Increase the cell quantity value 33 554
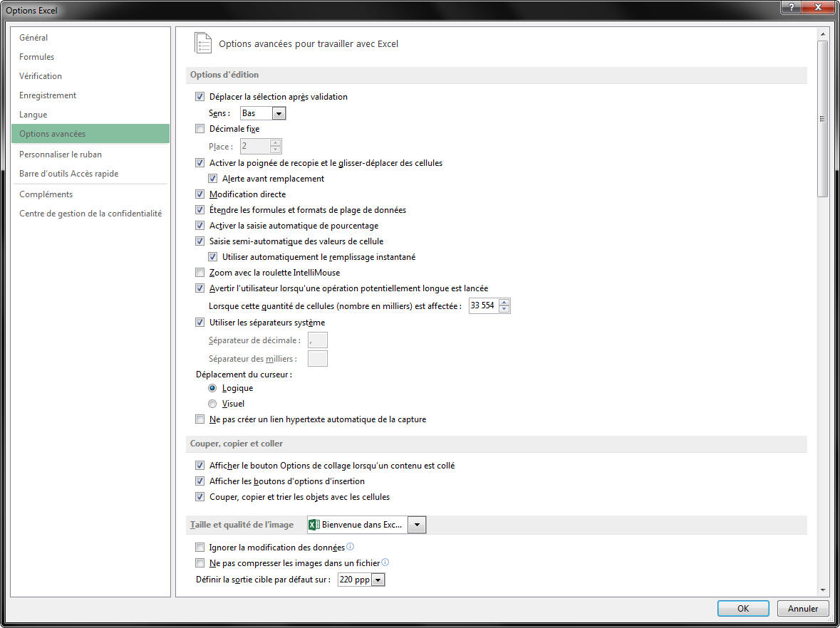Viewport: 840px width, 628px height. coord(504,303)
